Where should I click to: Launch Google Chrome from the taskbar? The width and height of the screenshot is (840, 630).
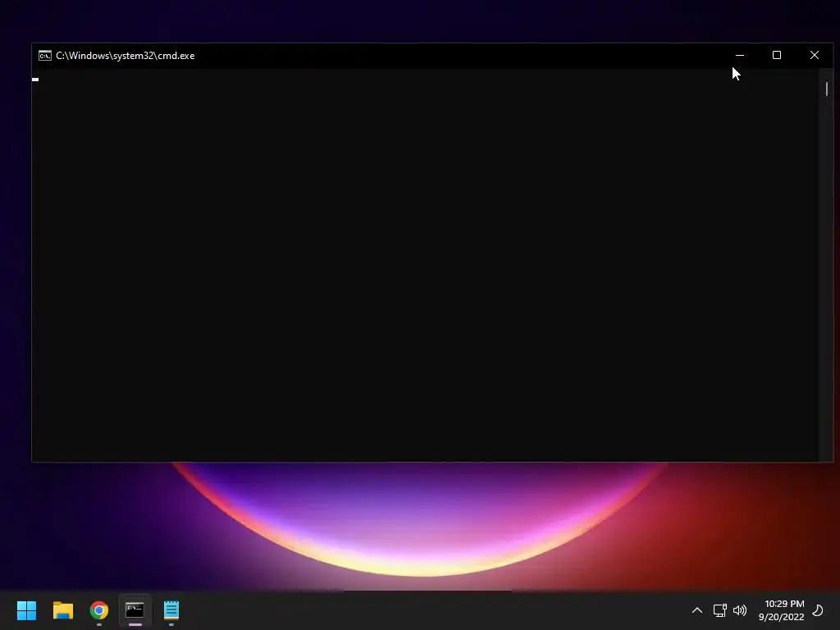coord(99,610)
